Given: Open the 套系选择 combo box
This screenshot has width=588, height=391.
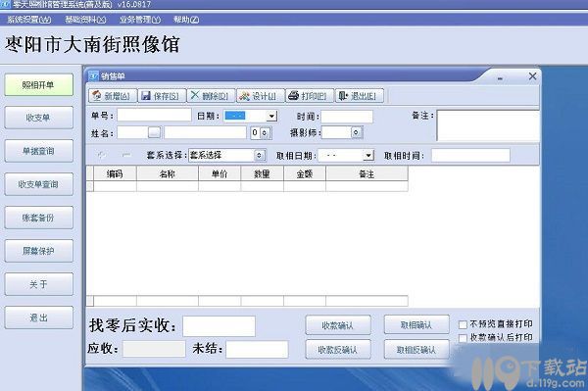Looking at the screenshot, I should tap(259, 155).
